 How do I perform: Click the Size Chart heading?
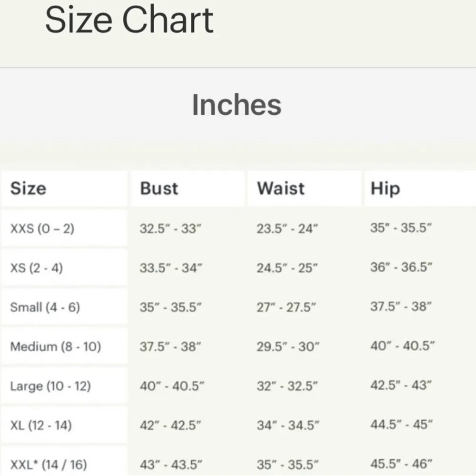[x=129, y=20]
